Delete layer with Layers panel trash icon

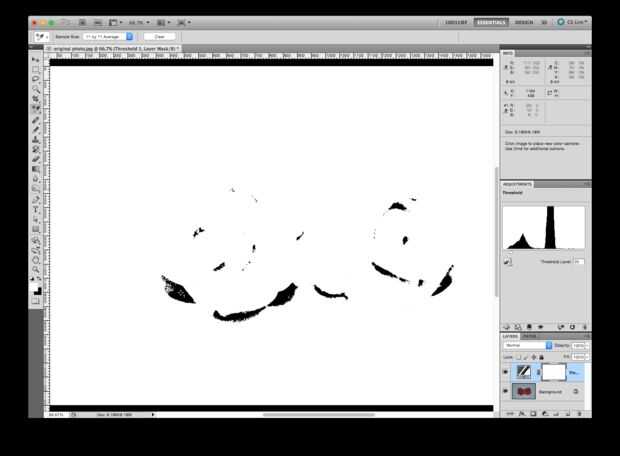[580, 414]
